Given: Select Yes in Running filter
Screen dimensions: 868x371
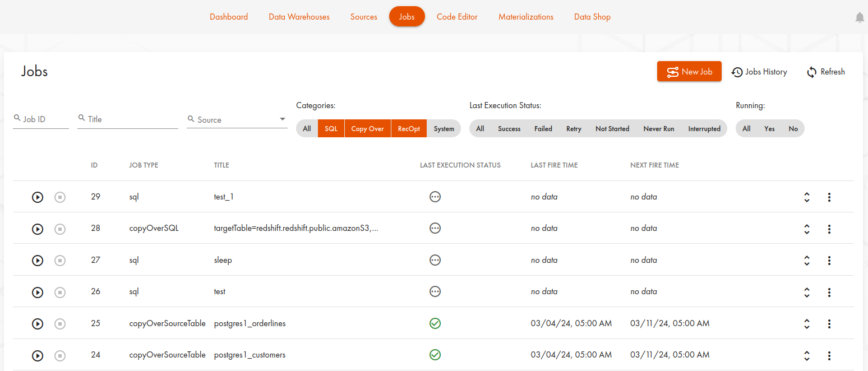Looking at the screenshot, I should (x=769, y=129).
